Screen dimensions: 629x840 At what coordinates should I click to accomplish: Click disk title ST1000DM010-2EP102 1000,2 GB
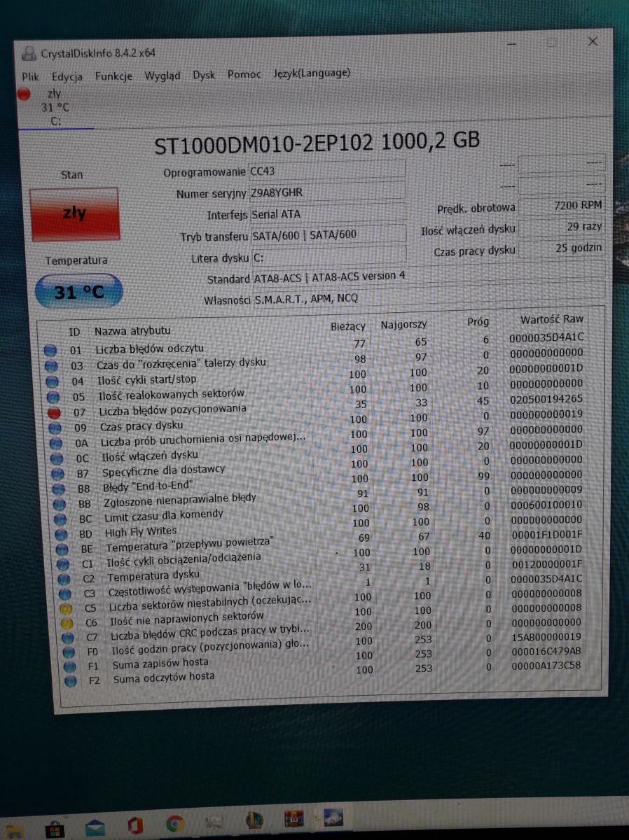click(x=317, y=143)
